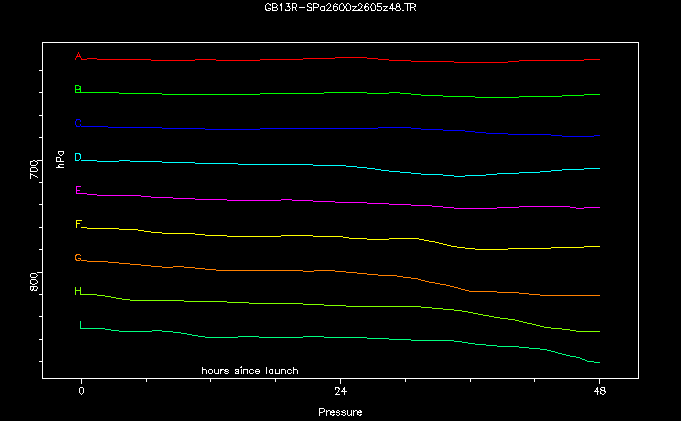Click the bottom green trajectory label I
The width and height of the screenshot is (681, 421).
(81, 325)
